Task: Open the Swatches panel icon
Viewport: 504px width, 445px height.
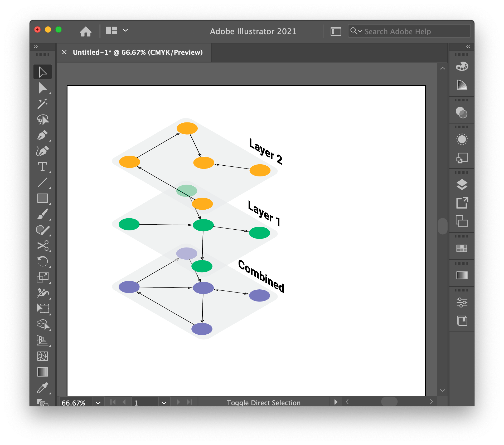Action: (x=462, y=248)
